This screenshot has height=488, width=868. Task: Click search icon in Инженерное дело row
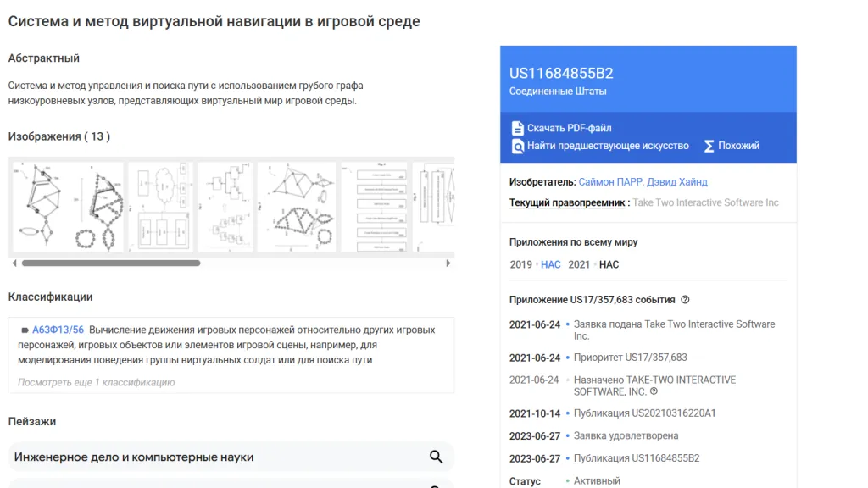click(x=436, y=457)
